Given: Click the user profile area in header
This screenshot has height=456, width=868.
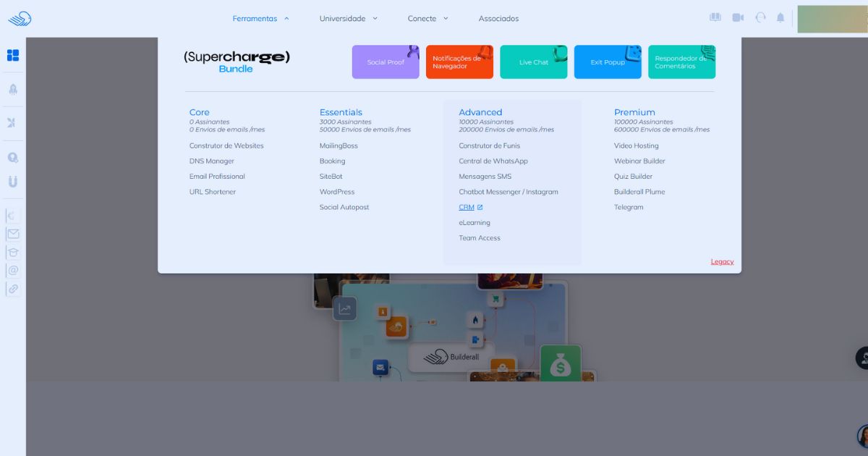Looking at the screenshot, I should pyautogui.click(x=833, y=19).
